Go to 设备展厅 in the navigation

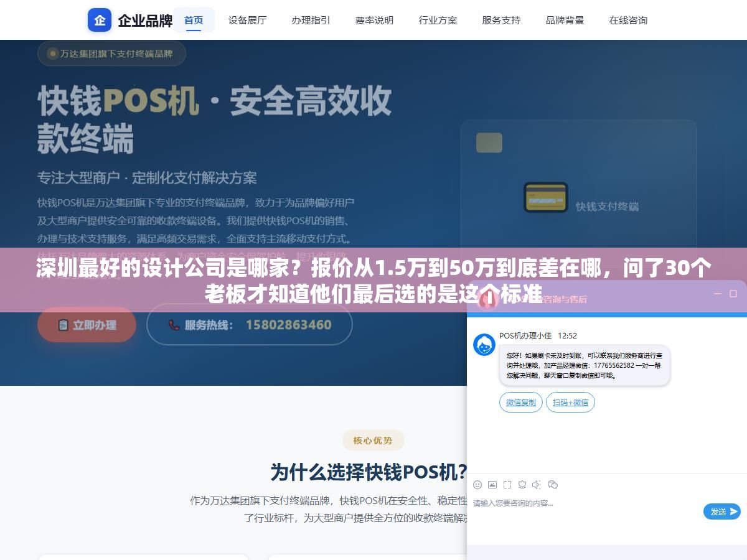click(247, 20)
